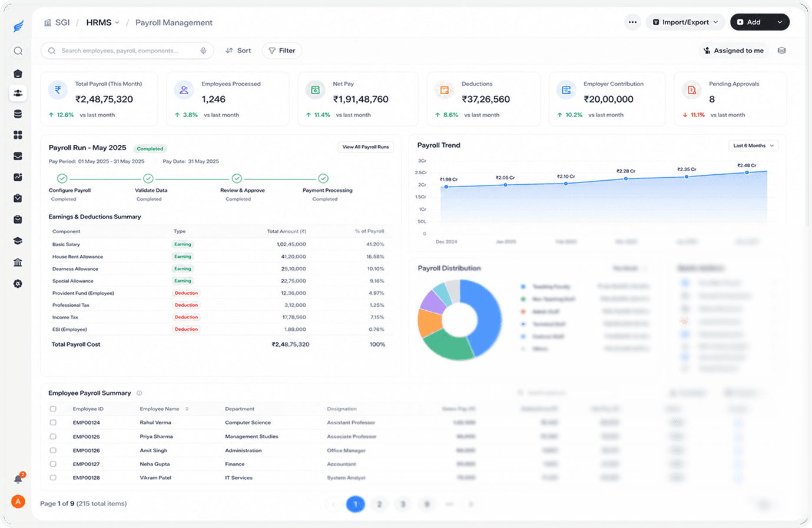Go to pagination page 2

(379, 504)
